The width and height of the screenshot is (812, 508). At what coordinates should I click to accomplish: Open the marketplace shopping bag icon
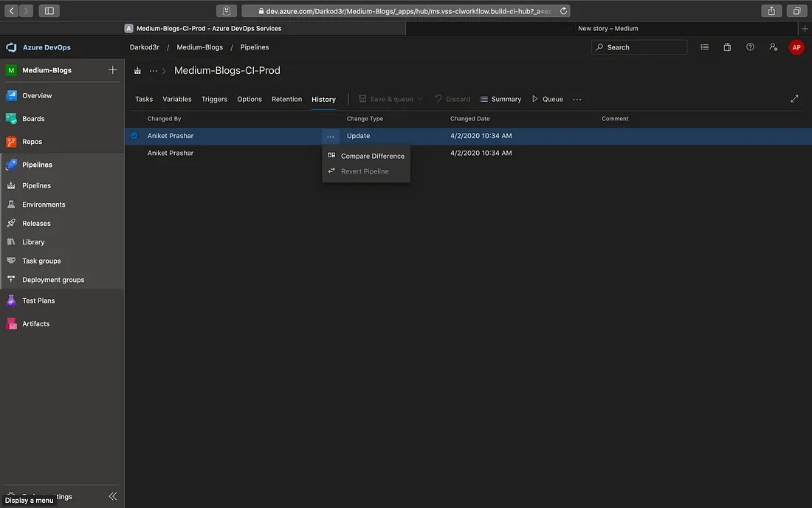coord(727,47)
